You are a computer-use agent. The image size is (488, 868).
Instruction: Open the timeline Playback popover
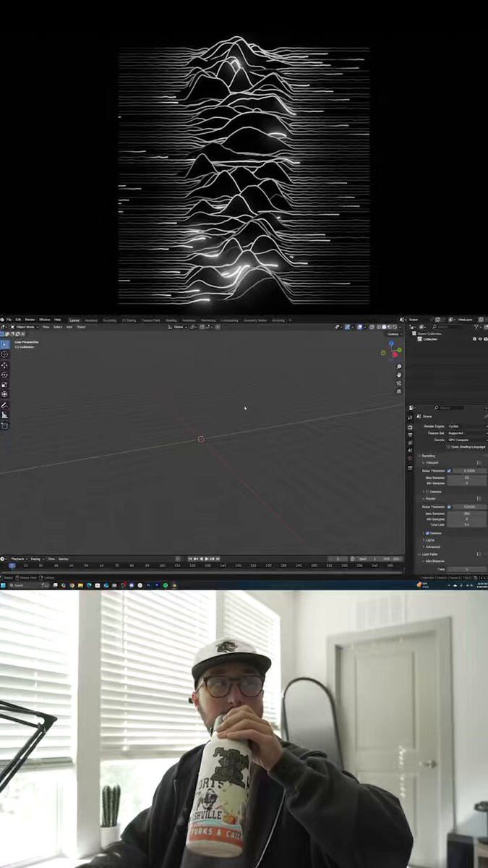19,558
